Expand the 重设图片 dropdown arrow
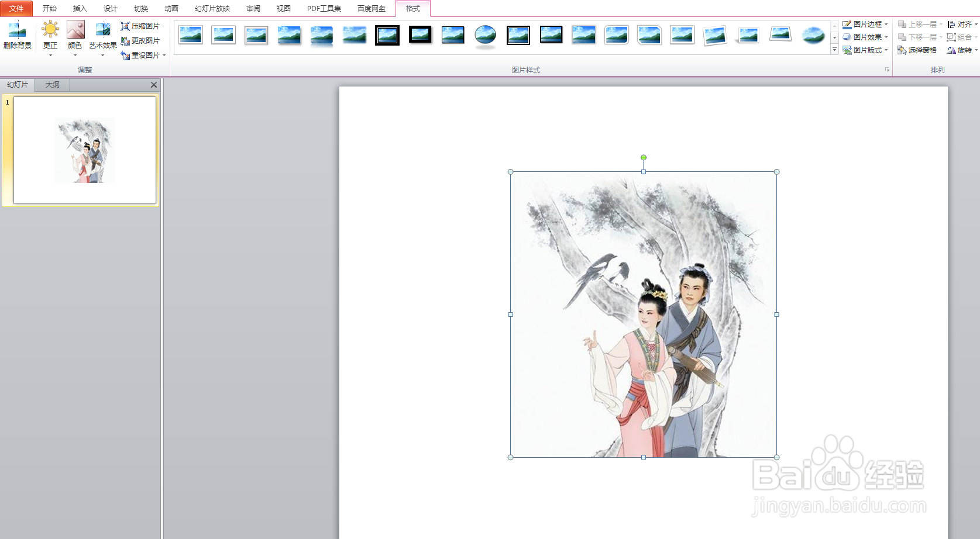Viewport: 980px width, 539px height. (x=164, y=55)
